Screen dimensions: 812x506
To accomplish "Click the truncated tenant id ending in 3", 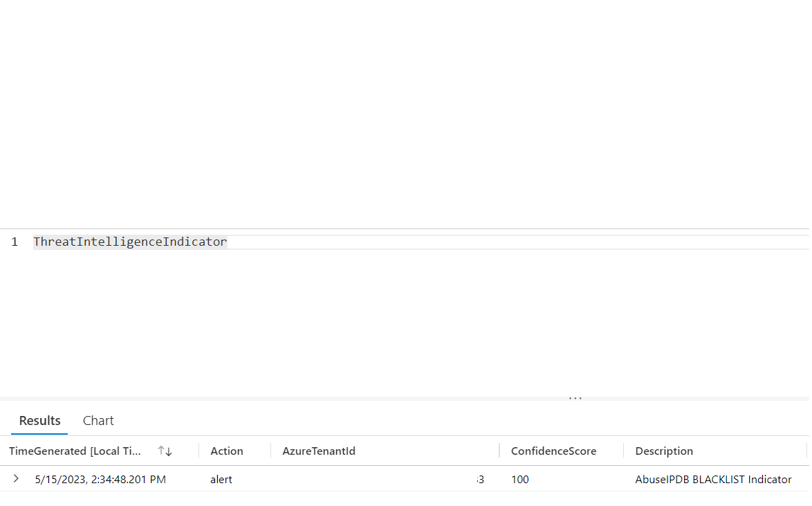I will point(480,479).
